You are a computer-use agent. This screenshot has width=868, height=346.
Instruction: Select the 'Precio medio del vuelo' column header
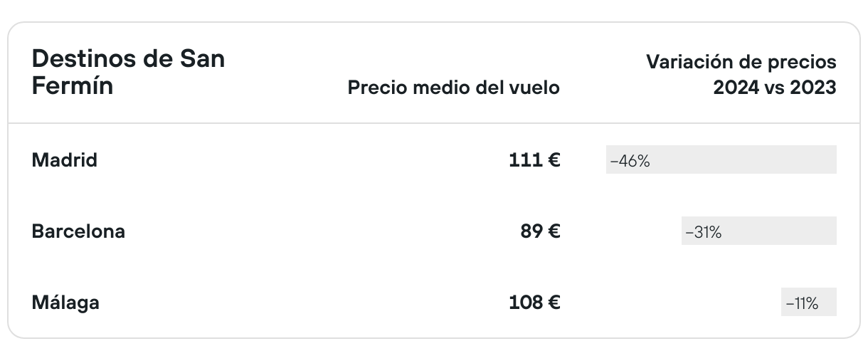point(453,88)
